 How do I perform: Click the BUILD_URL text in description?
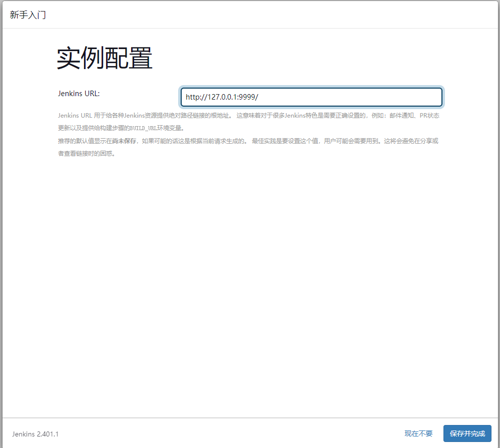click(144, 128)
